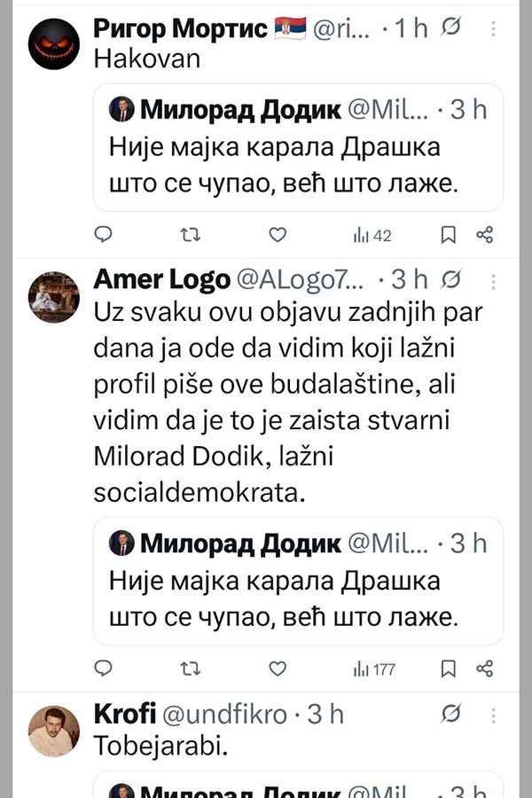Screen dimensions: 532x798
Task: Share Amer Logo's post
Action: tap(485, 669)
